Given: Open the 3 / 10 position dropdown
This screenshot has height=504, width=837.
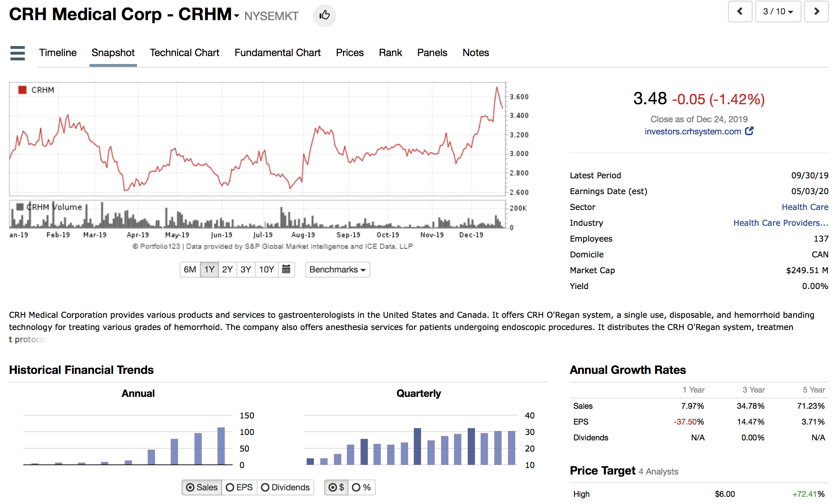Looking at the screenshot, I should pyautogui.click(x=778, y=12).
